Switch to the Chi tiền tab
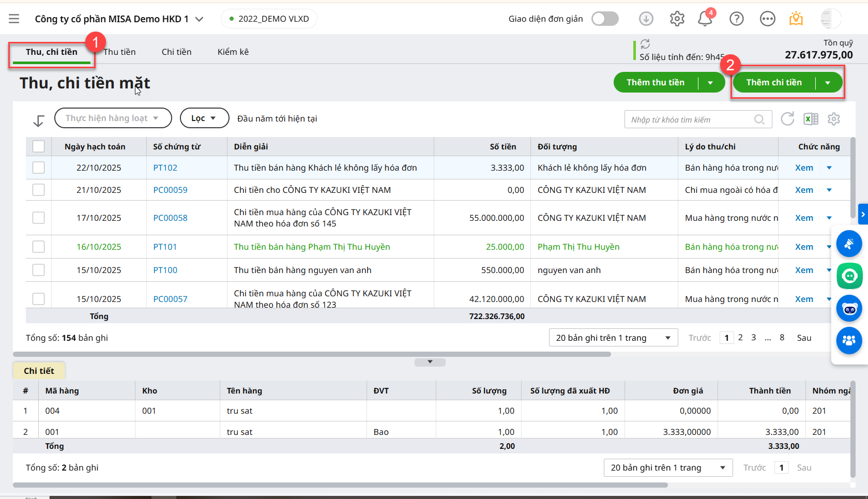Viewport: 868px width, 499px height. click(176, 52)
